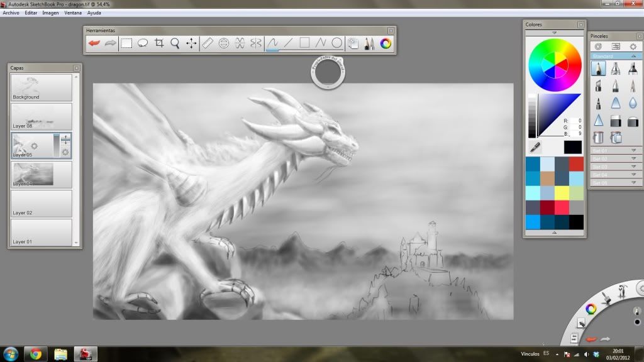Enable the Ruler tool
The image size is (644, 362).
coord(208,43)
